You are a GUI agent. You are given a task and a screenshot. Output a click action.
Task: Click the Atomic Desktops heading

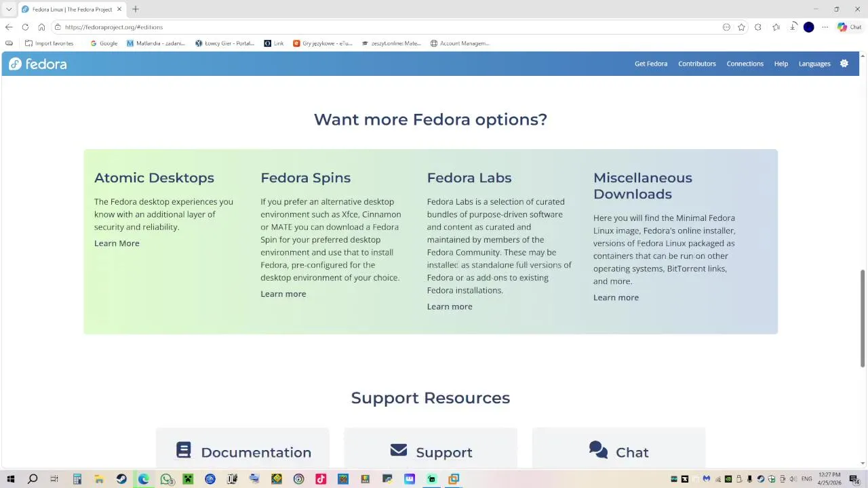point(154,178)
